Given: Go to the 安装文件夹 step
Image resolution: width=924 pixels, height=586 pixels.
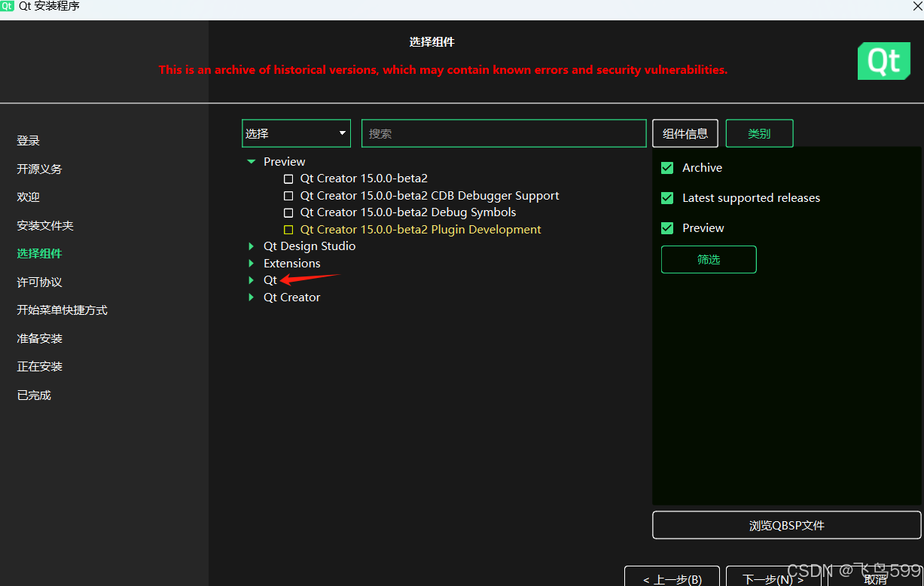Looking at the screenshot, I should point(45,225).
